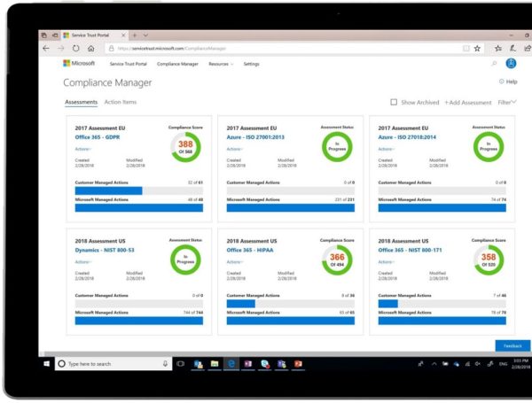The width and height of the screenshot is (532, 403).
Task: Click HIPAA Customer Managed Actions progress bar
Action: [x=291, y=304]
